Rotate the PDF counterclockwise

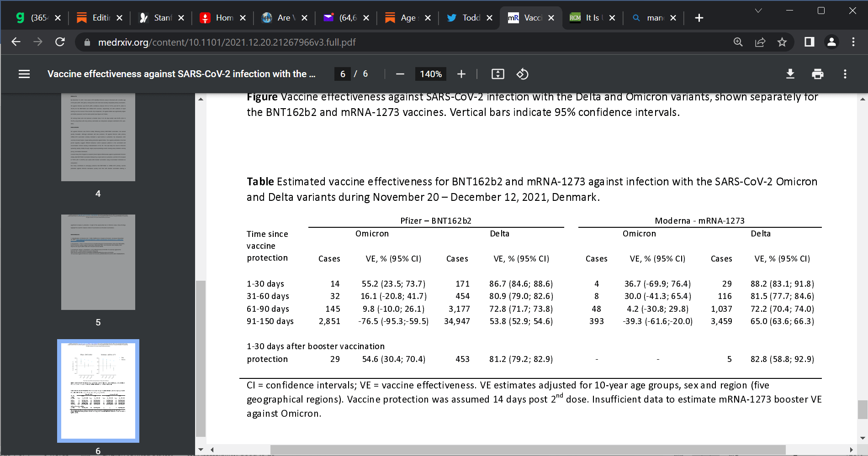pyautogui.click(x=522, y=74)
